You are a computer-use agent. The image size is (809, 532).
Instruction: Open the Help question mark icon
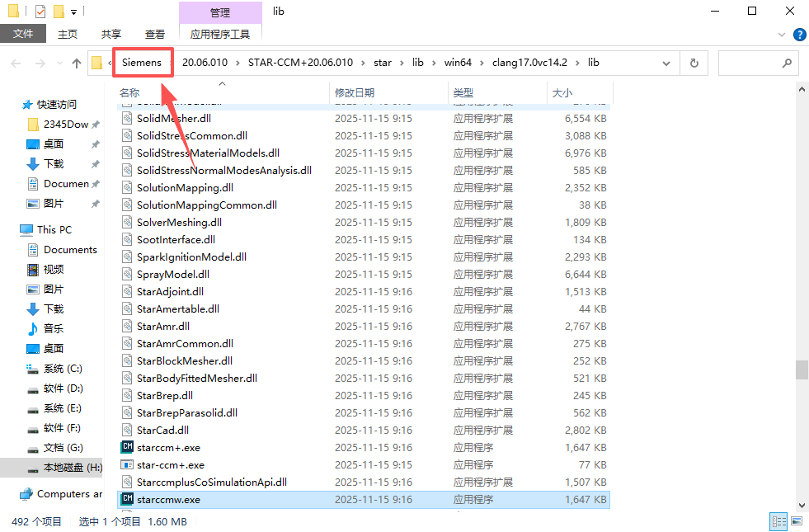(x=799, y=34)
